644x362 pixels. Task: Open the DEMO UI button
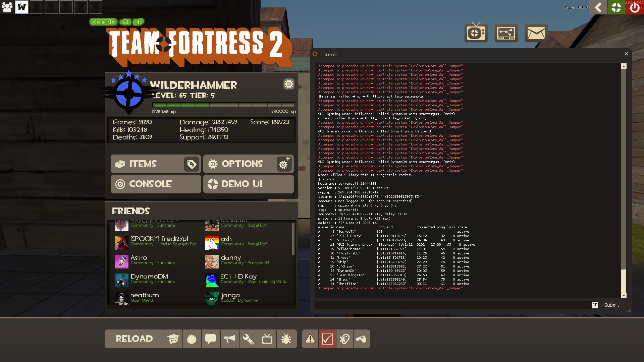[x=249, y=184]
